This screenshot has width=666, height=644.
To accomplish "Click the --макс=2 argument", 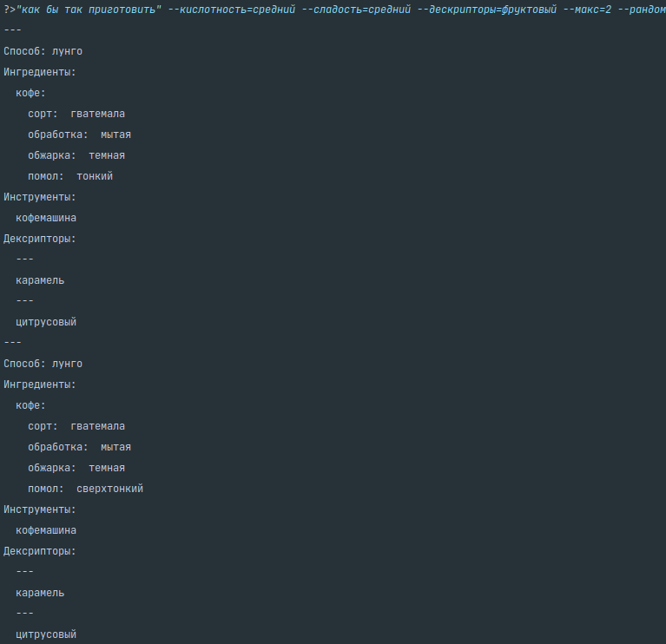I will tap(587, 10).
